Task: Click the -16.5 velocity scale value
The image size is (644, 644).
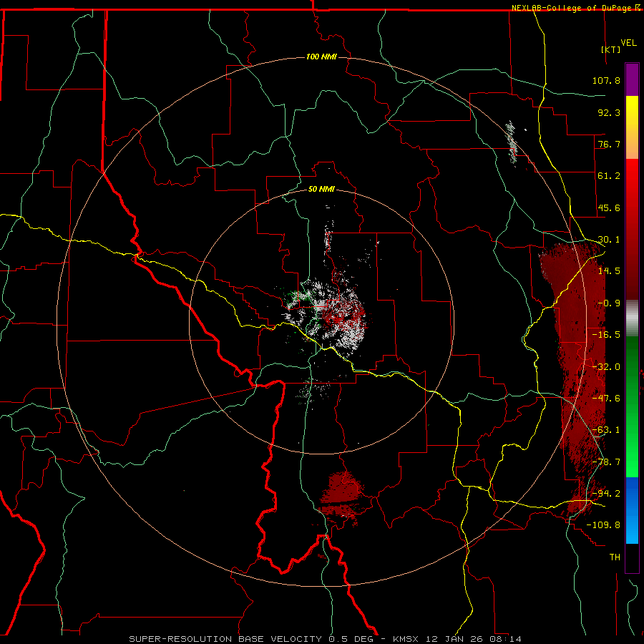Action: 606,335
